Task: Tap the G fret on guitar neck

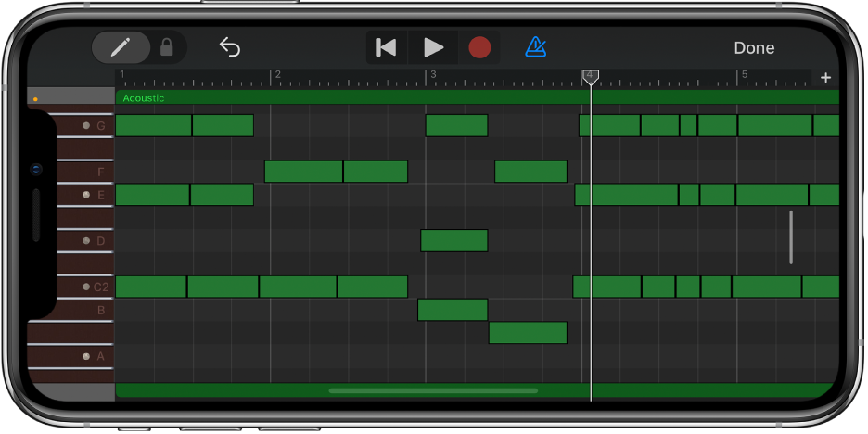Action: (x=85, y=126)
